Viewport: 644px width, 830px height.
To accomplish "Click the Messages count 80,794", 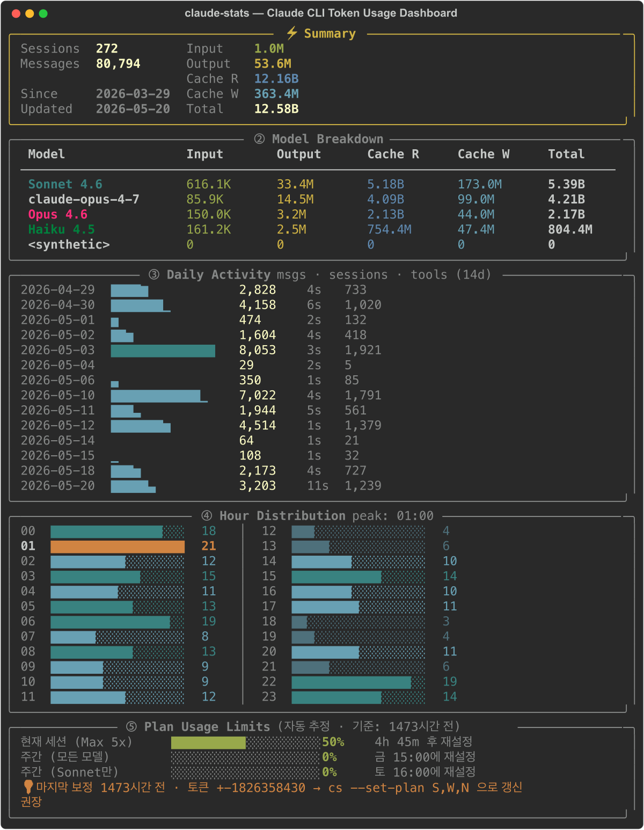I will tap(118, 63).
